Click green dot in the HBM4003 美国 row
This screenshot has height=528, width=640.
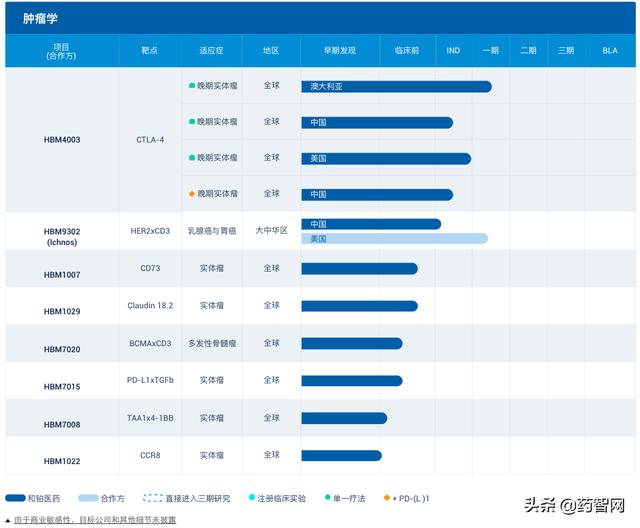(x=192, y=158)
